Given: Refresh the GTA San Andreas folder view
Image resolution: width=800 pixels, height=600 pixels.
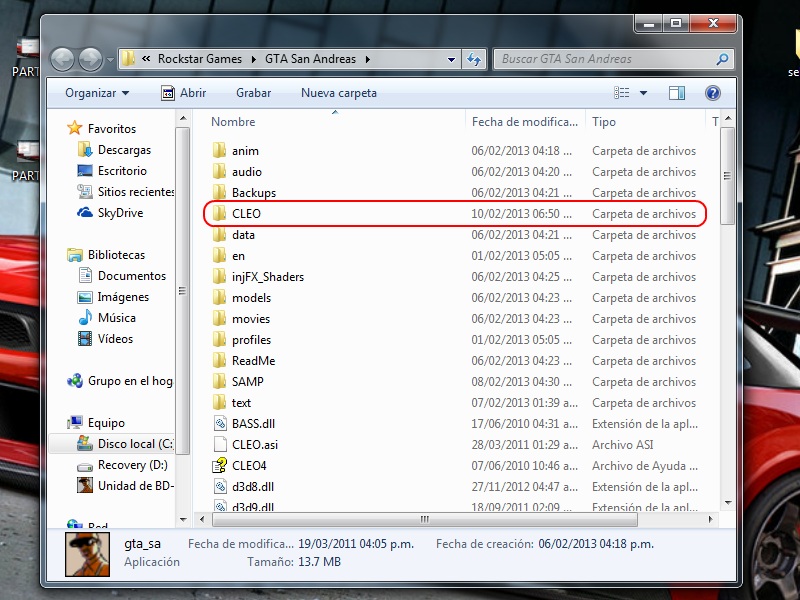Looking at the screenshot, I should 474,59.
